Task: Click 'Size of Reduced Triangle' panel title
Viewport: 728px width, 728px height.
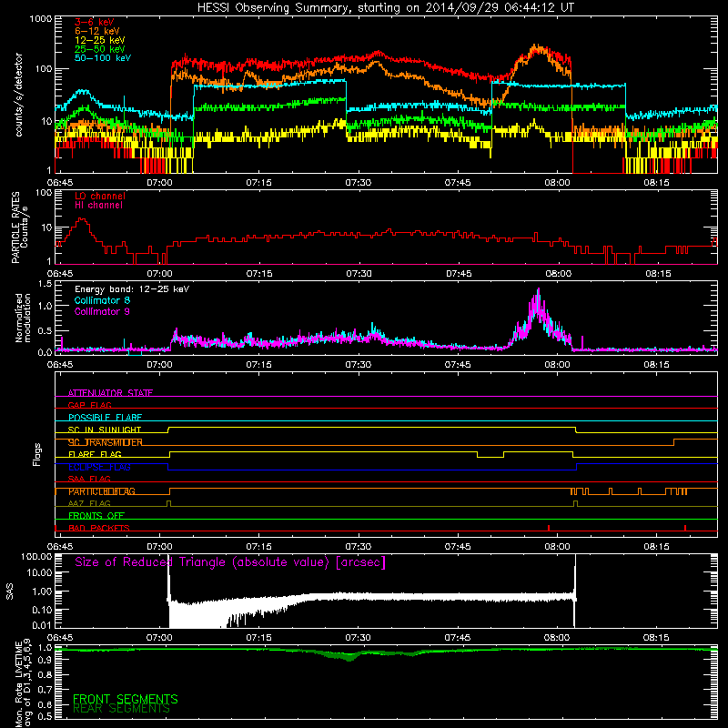Action: 230,562
